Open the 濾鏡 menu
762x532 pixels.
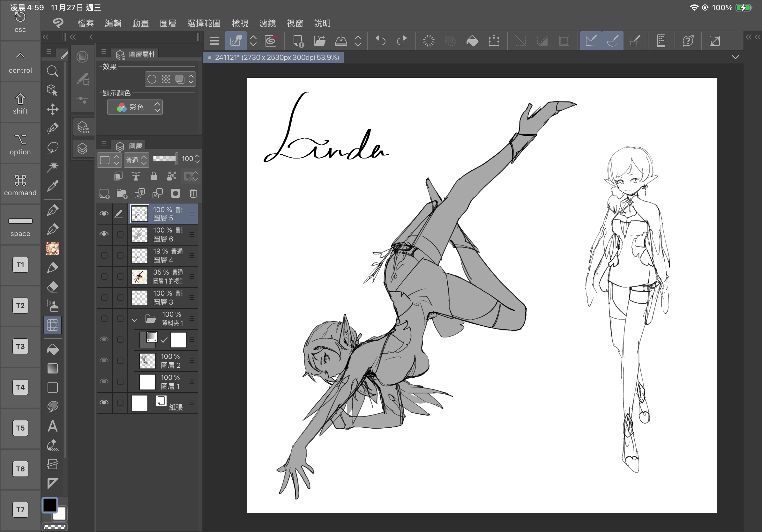pyautogui.click(x=267, y=23)
